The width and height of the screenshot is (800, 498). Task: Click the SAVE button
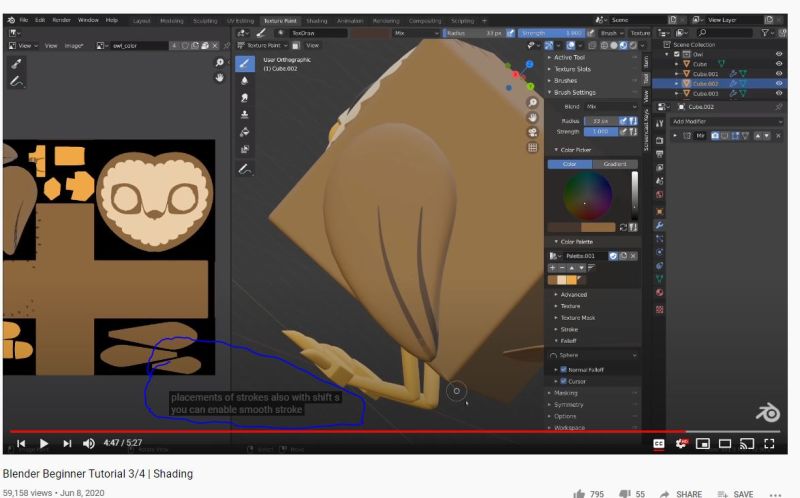[x=735, y=493]
